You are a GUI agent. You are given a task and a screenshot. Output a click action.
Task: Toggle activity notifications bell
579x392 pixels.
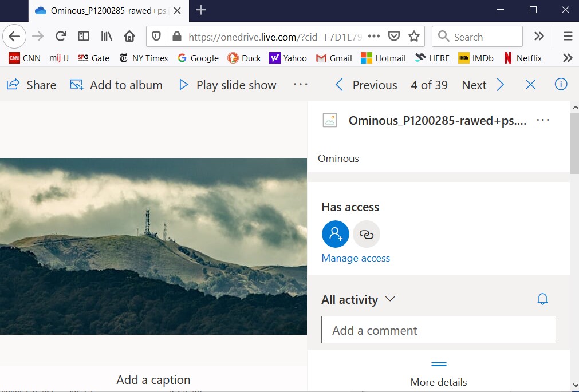pyautogui.click(x=542, y=299)
